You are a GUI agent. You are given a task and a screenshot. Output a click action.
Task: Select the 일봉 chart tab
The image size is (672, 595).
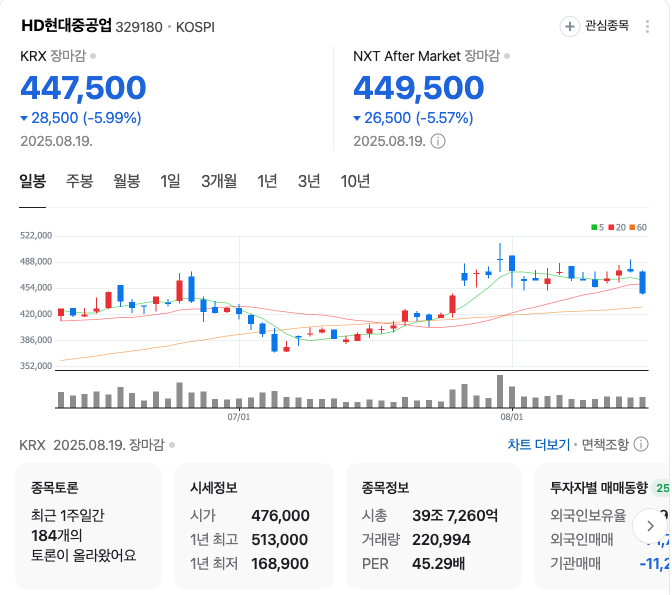(33, 181)
